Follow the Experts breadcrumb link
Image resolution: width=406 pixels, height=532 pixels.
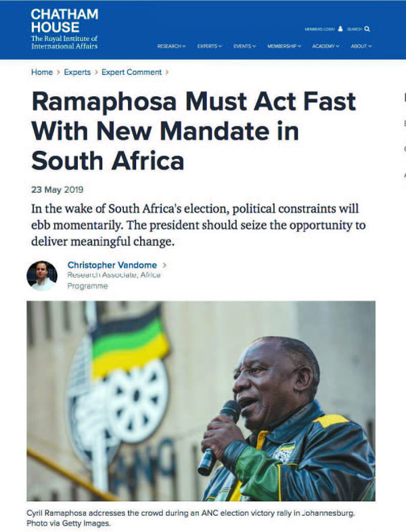[77, 72]
